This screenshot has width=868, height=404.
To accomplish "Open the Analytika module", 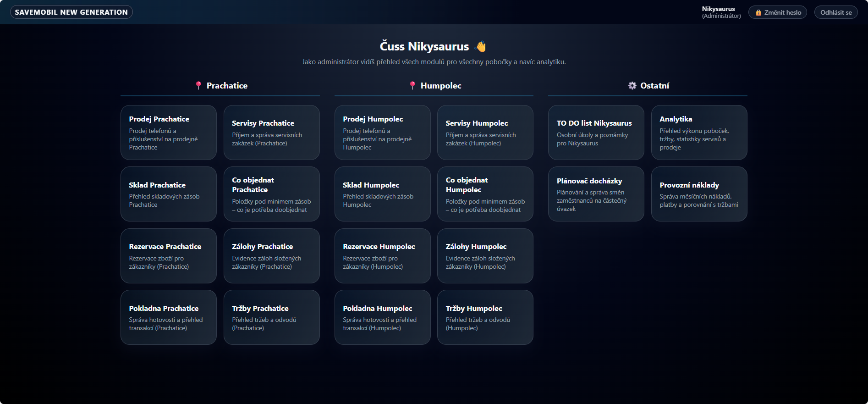I will pos(699,133).
